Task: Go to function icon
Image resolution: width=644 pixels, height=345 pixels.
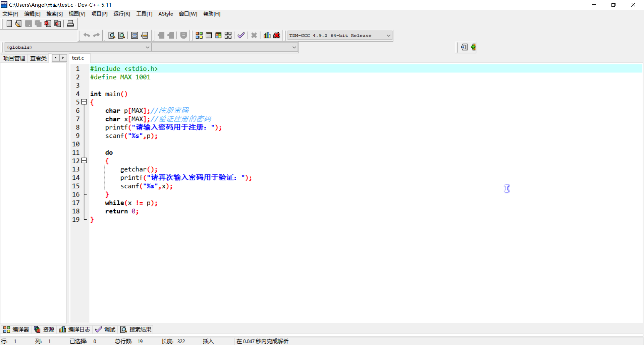Action: [x=135, y=35]
